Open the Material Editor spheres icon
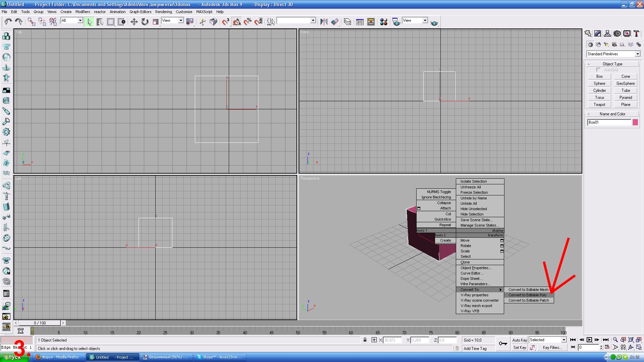 pos(384,22)
